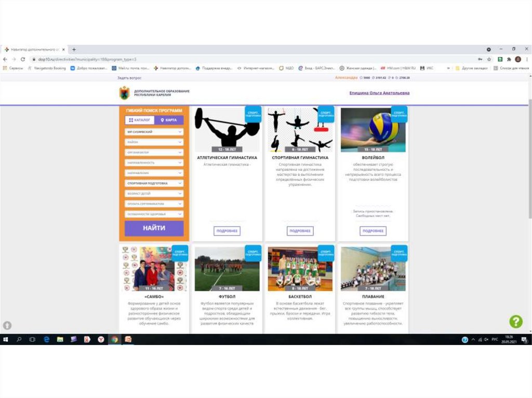The image size is (532, 398).
Task: Expand the Направление dropdown
Action: (154, 173)
